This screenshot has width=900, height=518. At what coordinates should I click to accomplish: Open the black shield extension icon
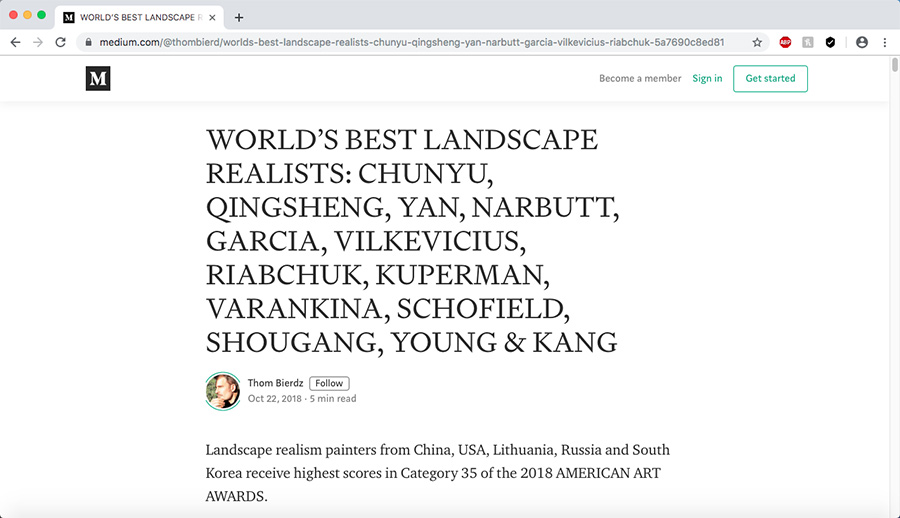pyautogui.click(x=830, y=42)
